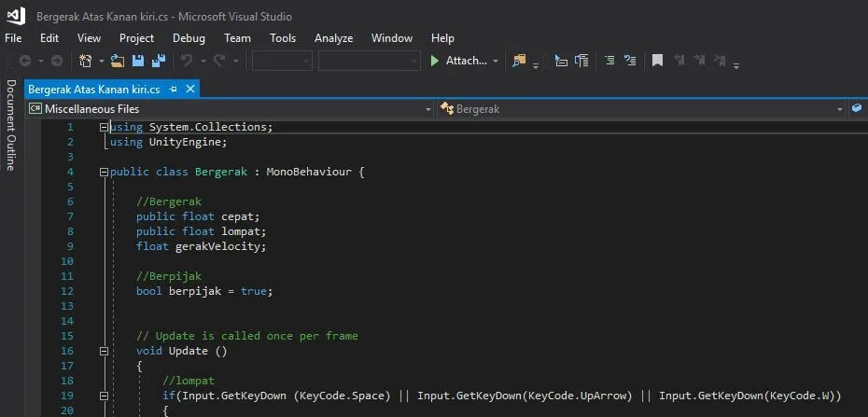Close the Bergerak Atas Kanan kiri.cs tab
This screenshot has width=868, height=417.
point(189,89)
